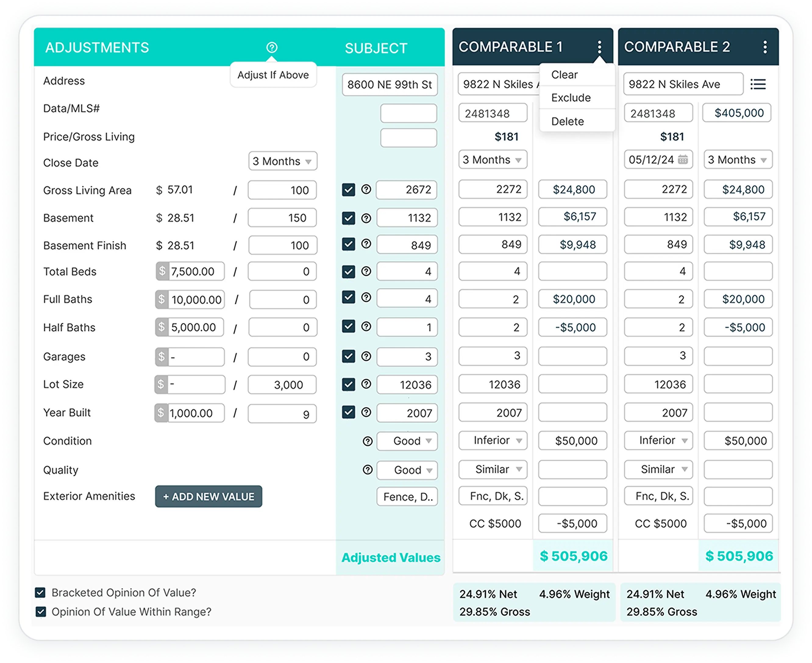812x663 pixels.
Task: Open Comparable 2 Condition Inferior dropdown
Action: [658, 440]
